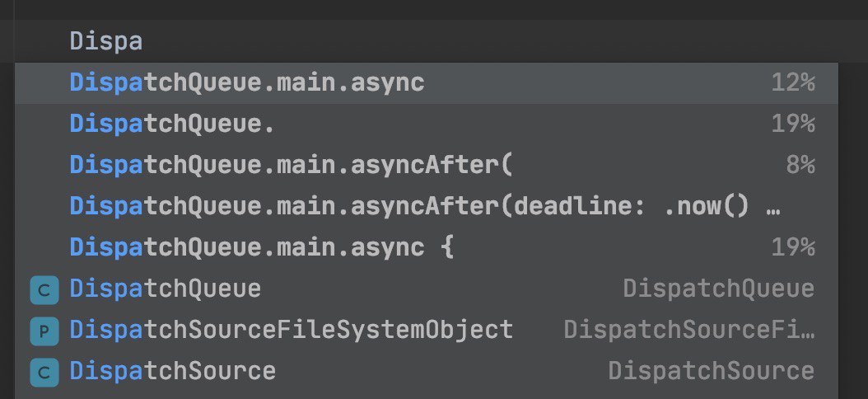868x399 pixels.
Task: Click the gray DispatchSource type label on right
Action: click(711, 371)
